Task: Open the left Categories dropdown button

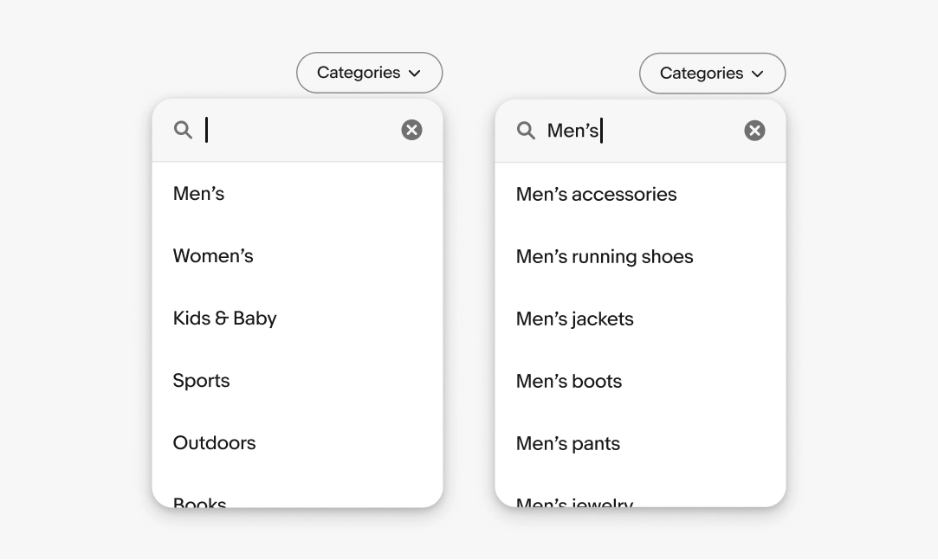Action: click(369, 73)
